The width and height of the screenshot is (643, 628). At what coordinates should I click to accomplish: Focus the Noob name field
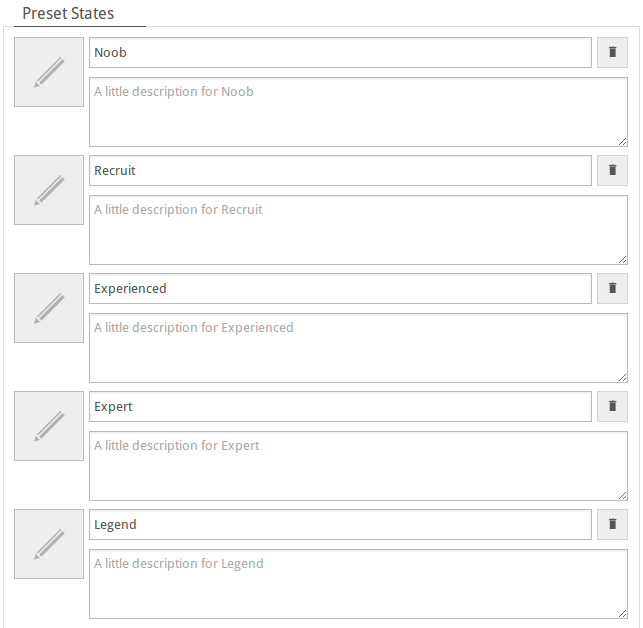[340, 53]
